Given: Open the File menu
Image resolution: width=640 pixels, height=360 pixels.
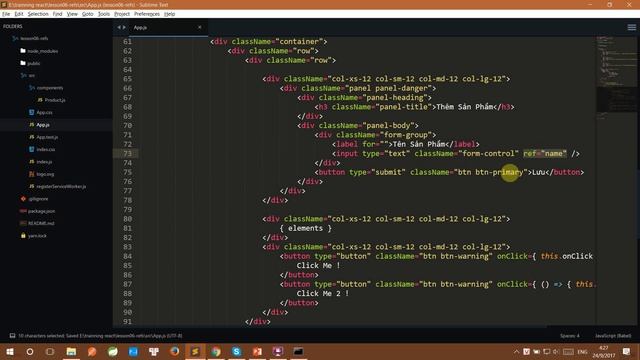Looking at the screenshot, I should (6, 14).
